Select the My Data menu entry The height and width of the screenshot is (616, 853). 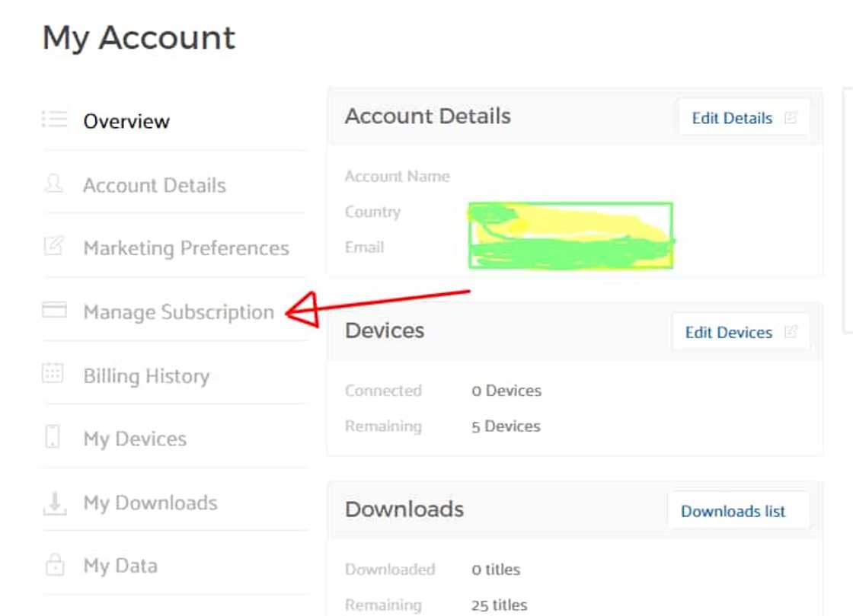[120, 566]
